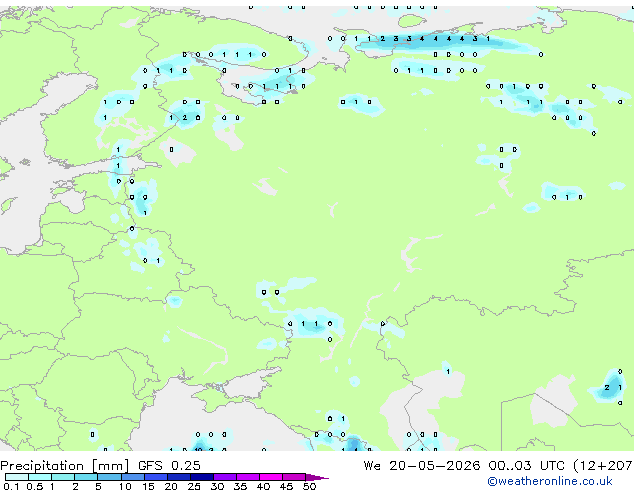The image size is (634, 490).
Task: Click the 1–2 mm legend color swatch
Action: tap(63, 477)
